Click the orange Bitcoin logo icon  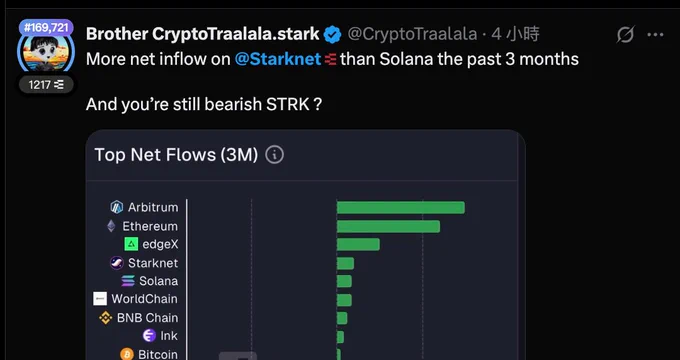click(x=127, y=354)
